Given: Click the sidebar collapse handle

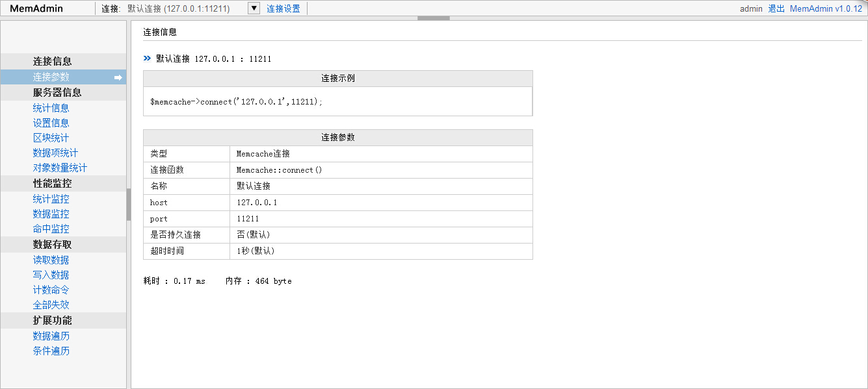Looking at the screenshot, I should coord(129,205).
